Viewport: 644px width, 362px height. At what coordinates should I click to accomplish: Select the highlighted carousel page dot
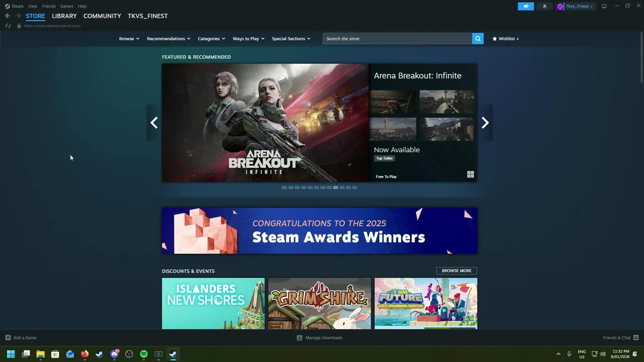tap(336, 188)
